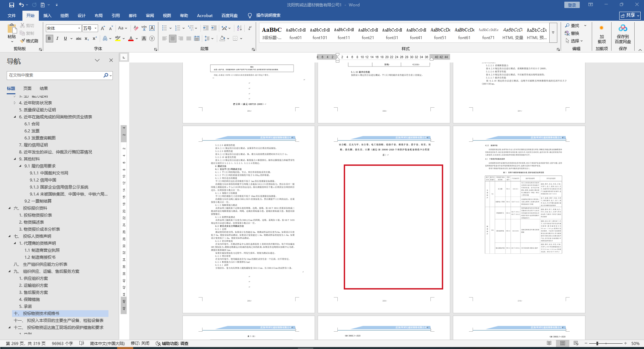Image resolution: width=644 pixels, height=349 pixels.
Task: Align text right
Action: (180, 39)
